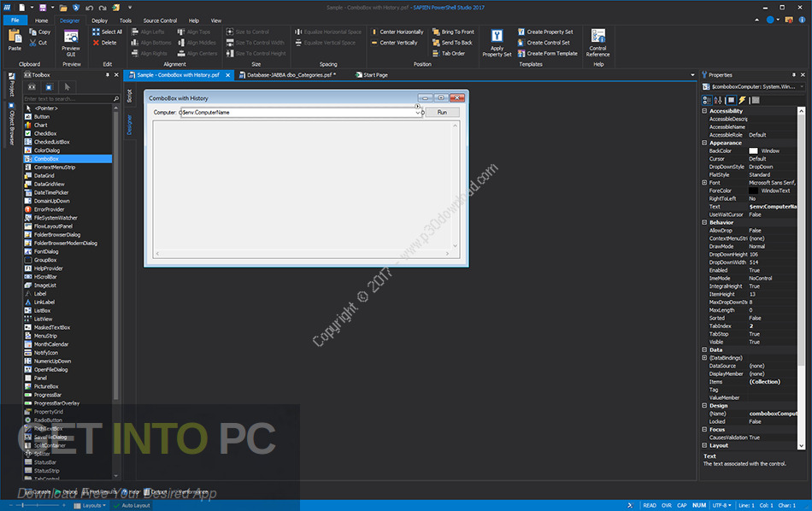
Task: Click the Apply Property Set icon
Action: click(x=497, y=36)
